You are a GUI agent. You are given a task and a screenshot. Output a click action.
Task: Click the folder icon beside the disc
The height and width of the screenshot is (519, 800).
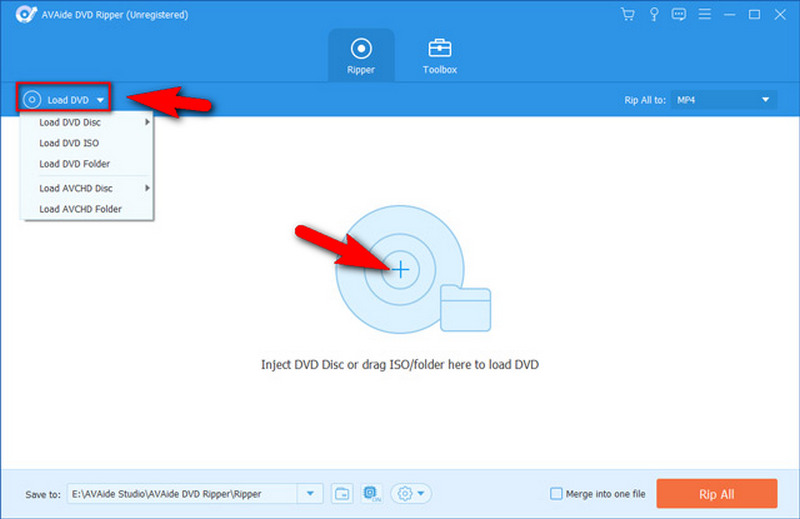[465, 308]
